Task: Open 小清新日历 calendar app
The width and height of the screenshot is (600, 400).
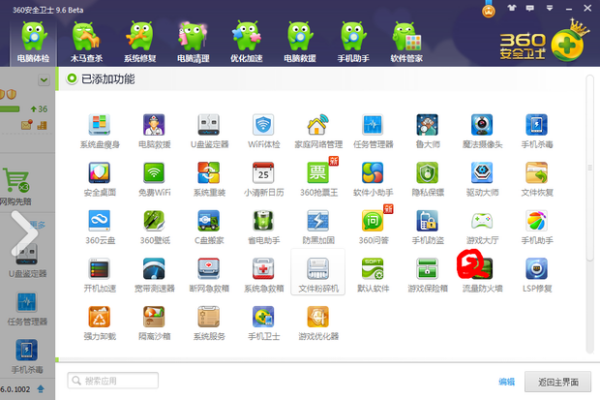Action: [x=264, y=179]
